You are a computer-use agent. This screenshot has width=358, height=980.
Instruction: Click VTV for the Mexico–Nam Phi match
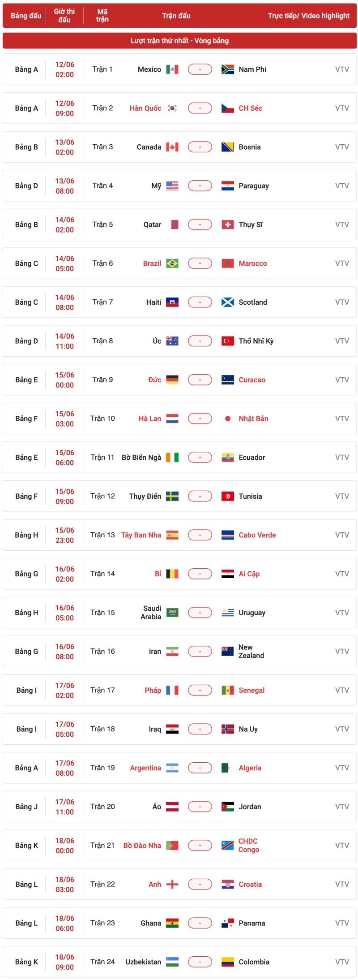pos(342,69)
